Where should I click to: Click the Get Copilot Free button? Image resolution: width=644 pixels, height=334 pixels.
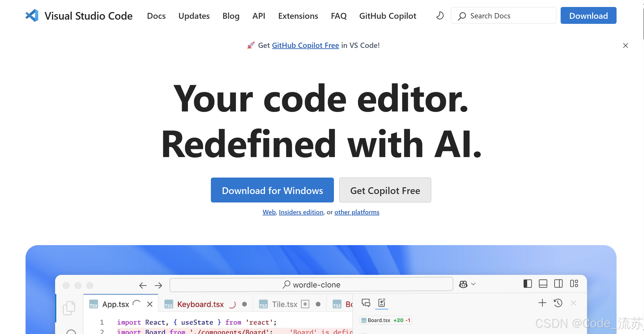pos(385,190)
